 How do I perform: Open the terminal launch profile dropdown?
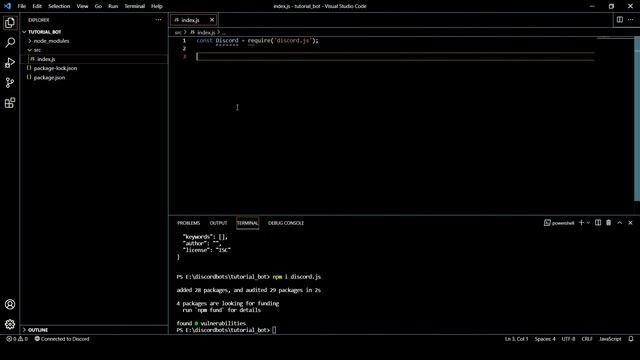coord(588,223)
